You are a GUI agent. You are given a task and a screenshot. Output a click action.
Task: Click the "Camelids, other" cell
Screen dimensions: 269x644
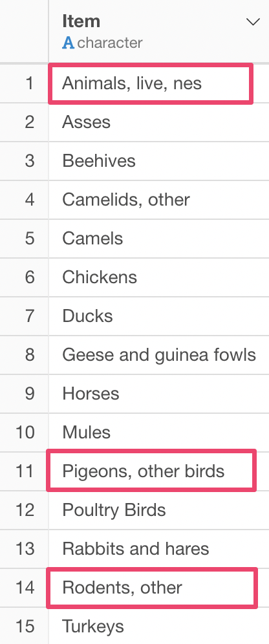coord(159,200)
